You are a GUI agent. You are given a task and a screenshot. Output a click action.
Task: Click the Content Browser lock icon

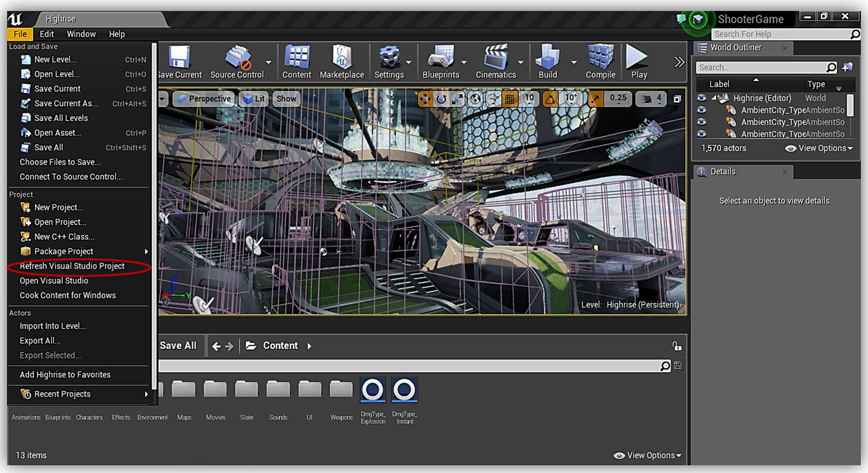coord(676,346)
